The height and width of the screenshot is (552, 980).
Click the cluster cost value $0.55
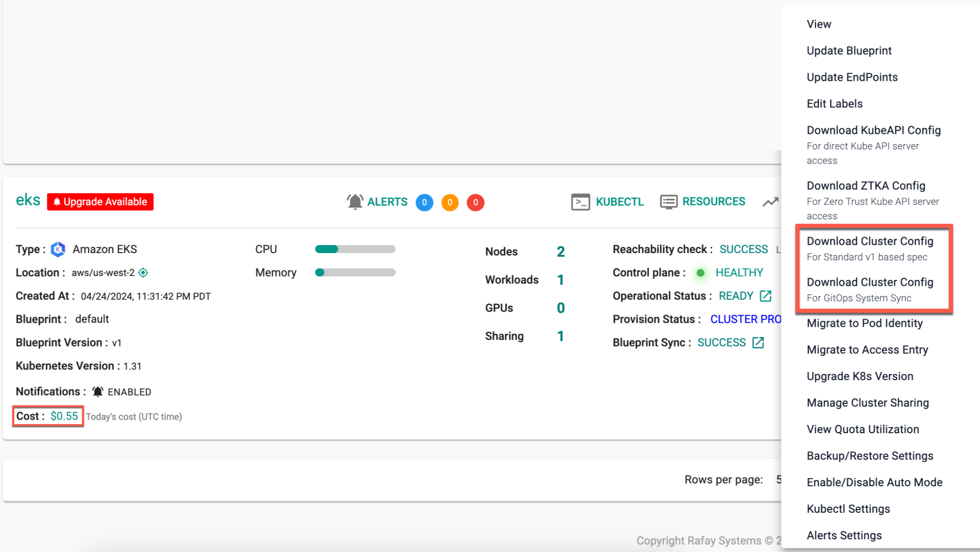(64, 416)
